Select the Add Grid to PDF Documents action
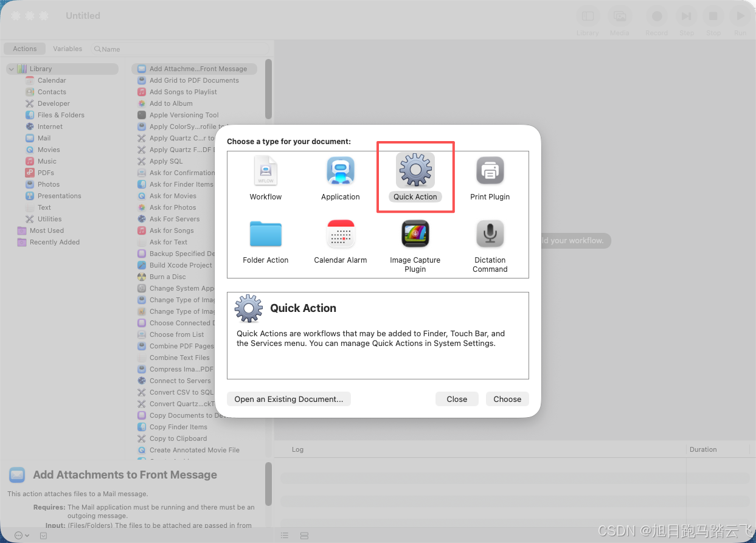 [x=194, y=80]
